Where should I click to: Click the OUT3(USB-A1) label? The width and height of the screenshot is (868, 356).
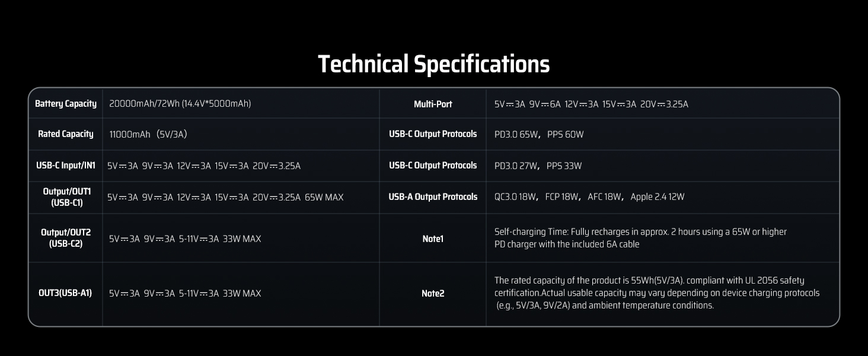65,293
